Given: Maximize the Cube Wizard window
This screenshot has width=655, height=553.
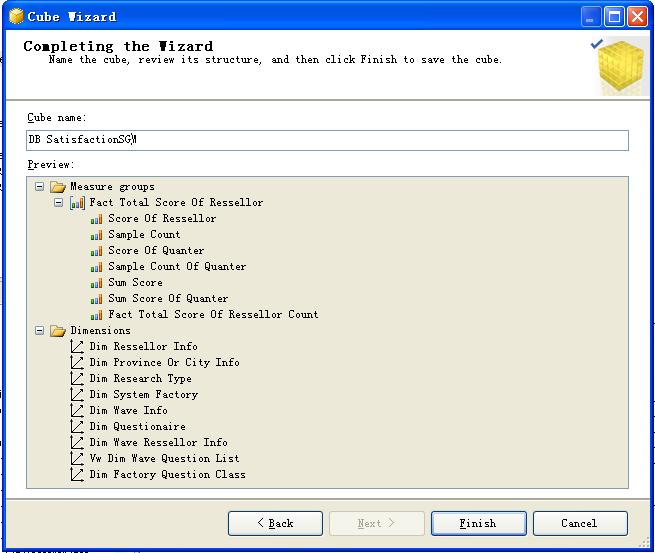Looking at the screenshot, I should [x=614, y=17].
